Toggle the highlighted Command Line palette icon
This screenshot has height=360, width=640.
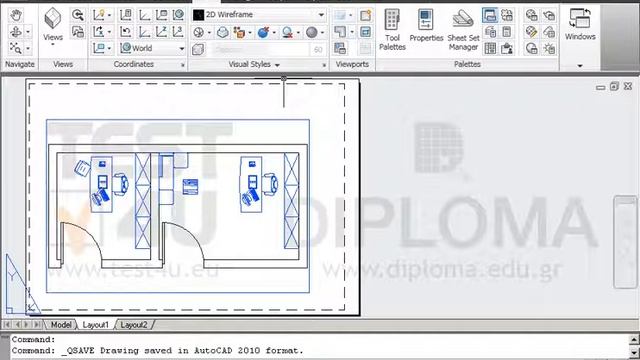(490, 15)
